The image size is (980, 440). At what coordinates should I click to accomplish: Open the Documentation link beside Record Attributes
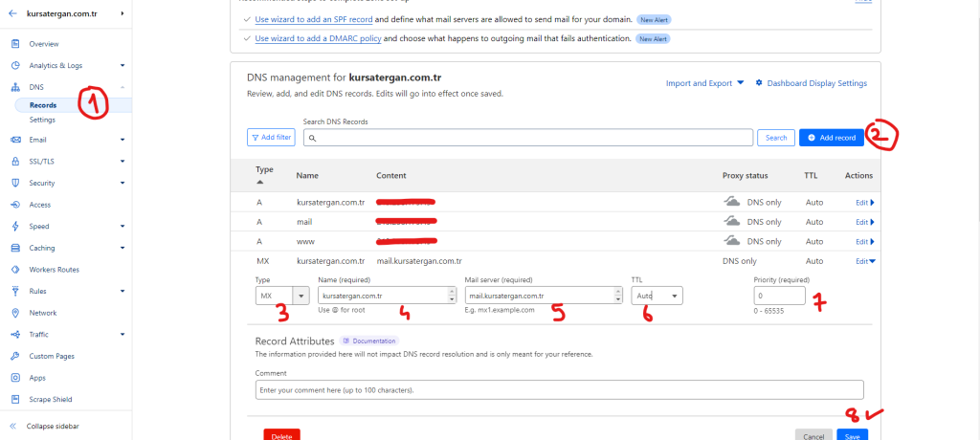[369, 341]
